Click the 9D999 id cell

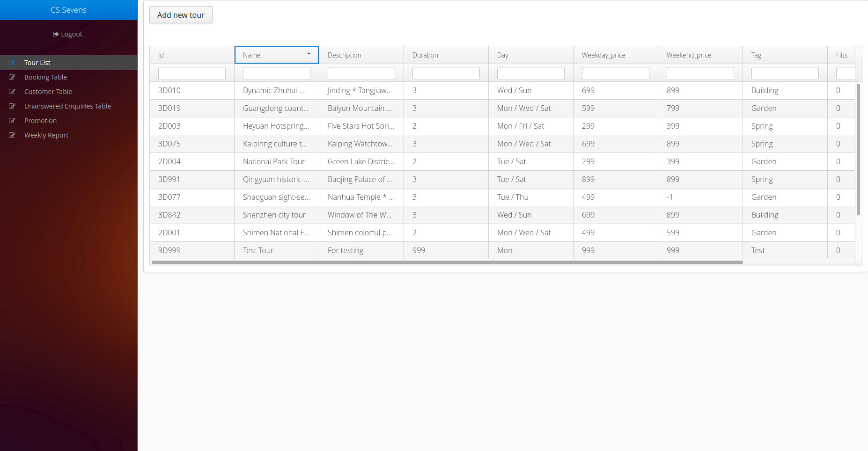click(x=192, y=250)
